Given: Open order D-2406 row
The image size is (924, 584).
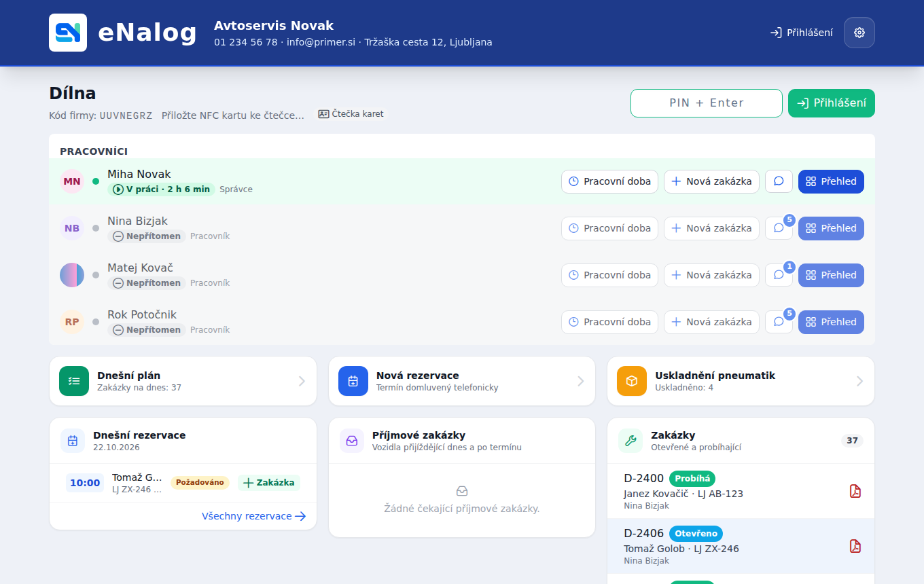Looking at the screenshot, I should [x=741, y=546].
